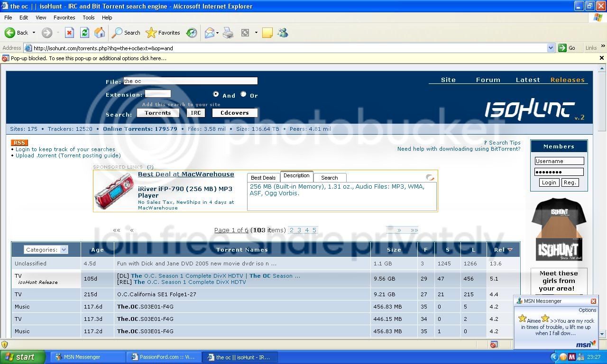Go back using the Back arrow icon
The height and width of the screenshot is (364, 607).
pos(10,33)
